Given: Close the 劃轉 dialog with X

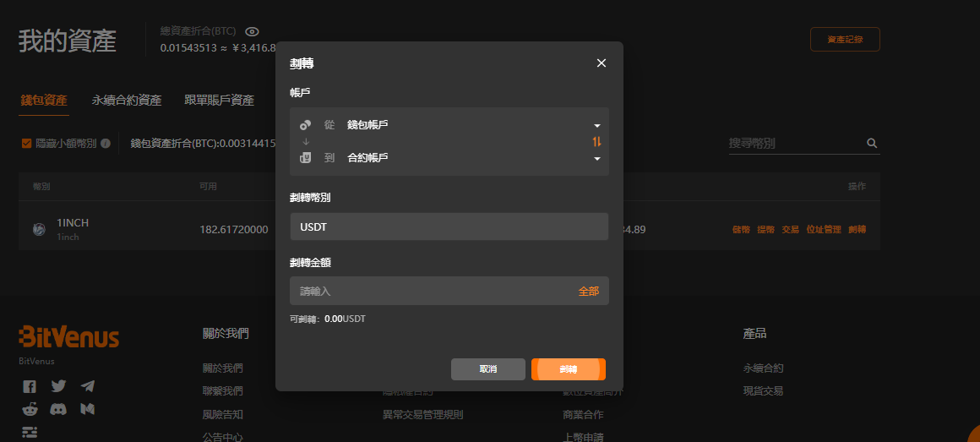Looking at the screenshot, I should tap(602, 63).
